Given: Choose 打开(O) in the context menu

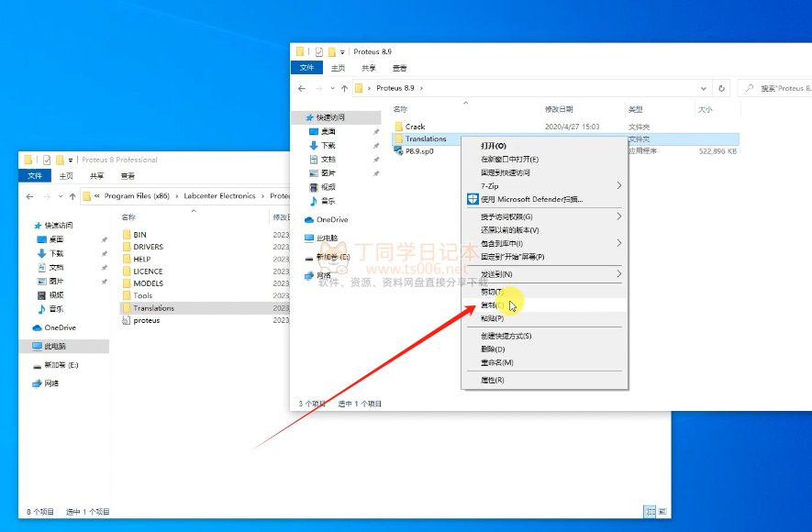Looking at the screenshot, I should pos(544,146).
